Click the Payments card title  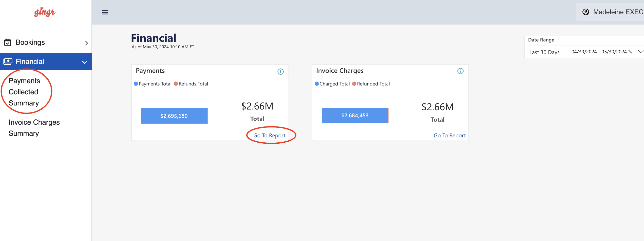pos(150,71)
